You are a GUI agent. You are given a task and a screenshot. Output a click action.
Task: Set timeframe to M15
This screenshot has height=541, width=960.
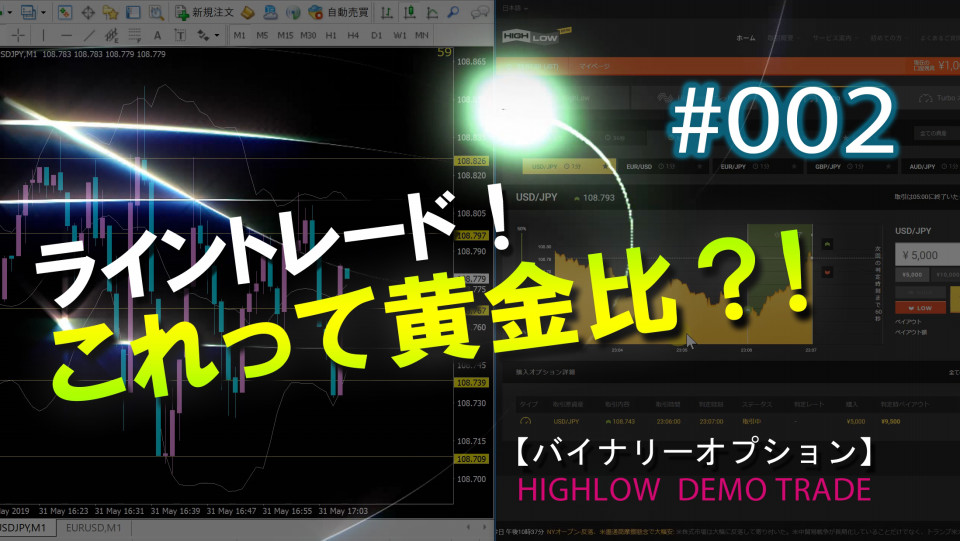(x=285, y=35)
